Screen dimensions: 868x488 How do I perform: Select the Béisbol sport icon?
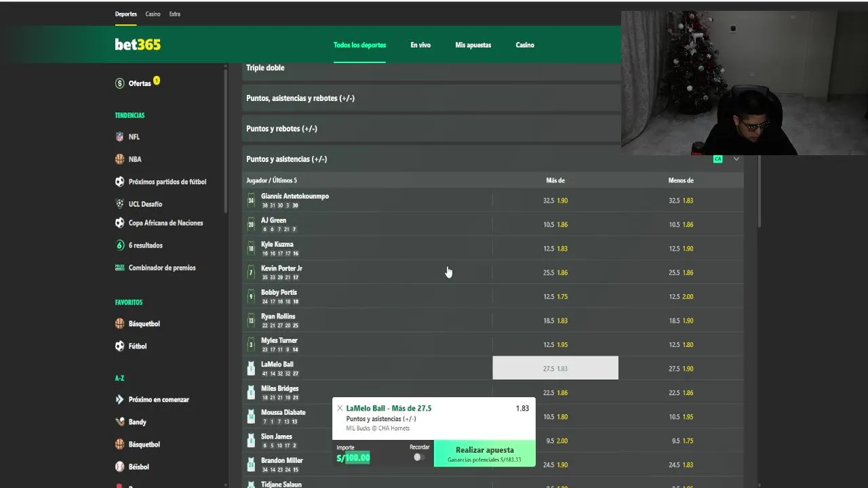point(120,467)
